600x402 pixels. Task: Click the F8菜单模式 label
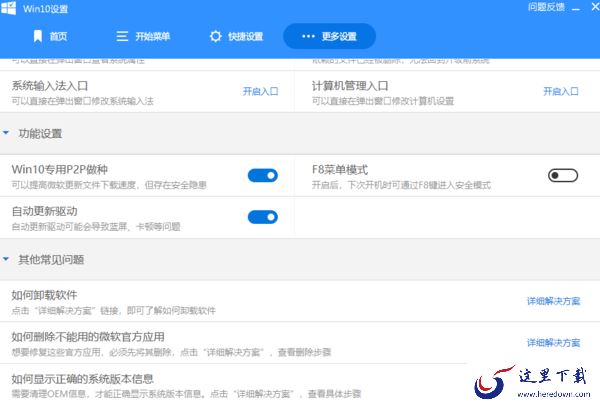pyautogui.click(x=340, y=169)
